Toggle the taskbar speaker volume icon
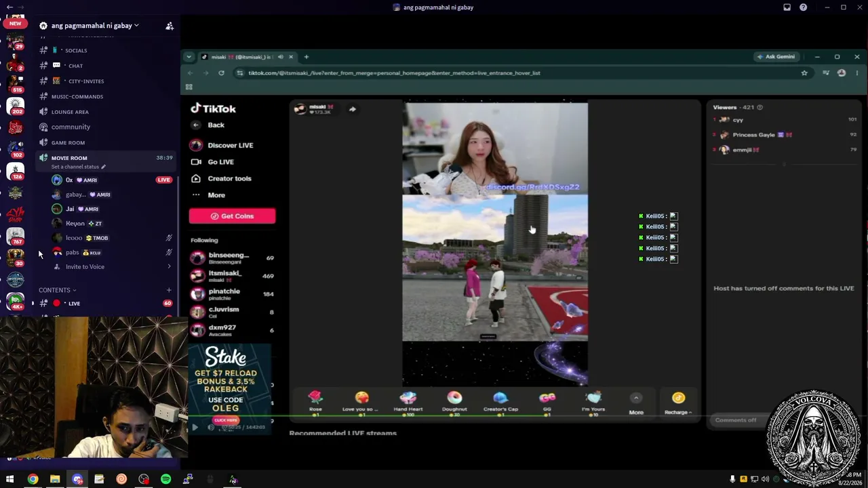This screenshot has width=868, height=488. (x=766, y=479)
